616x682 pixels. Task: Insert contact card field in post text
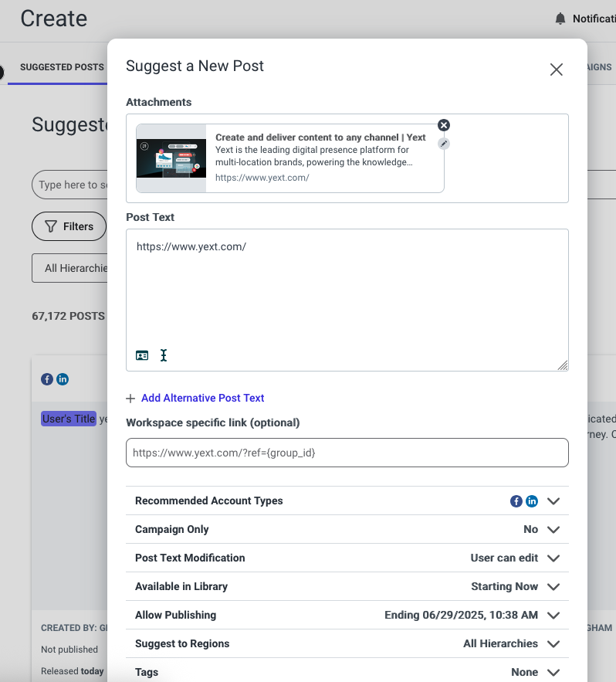click(142, 355)
